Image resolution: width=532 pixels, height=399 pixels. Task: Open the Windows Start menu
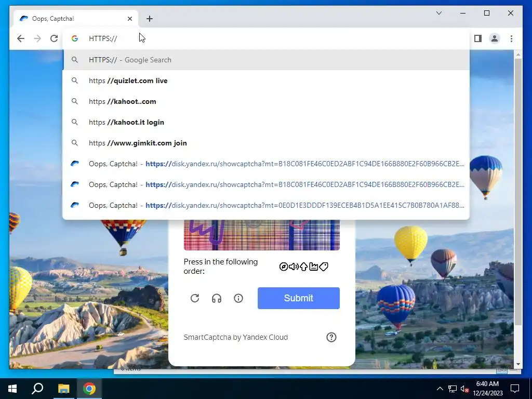pos(12,389)
